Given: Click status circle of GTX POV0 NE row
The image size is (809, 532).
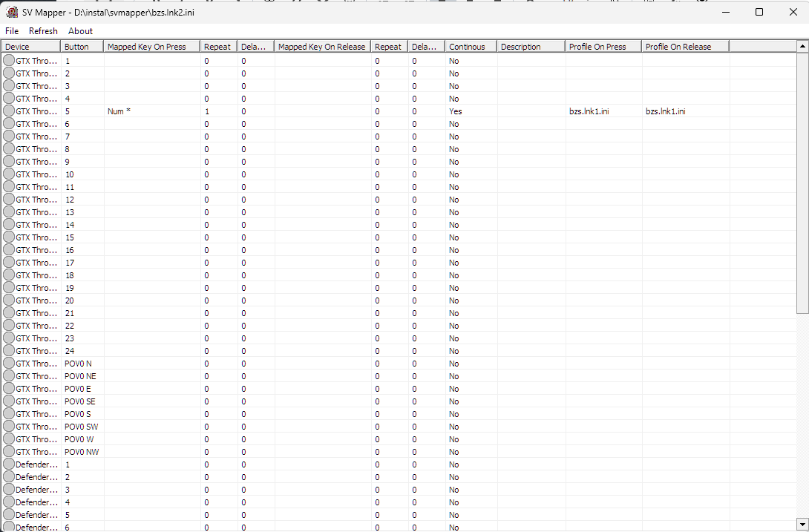Looking at the screenshot, I should point(9,376).
